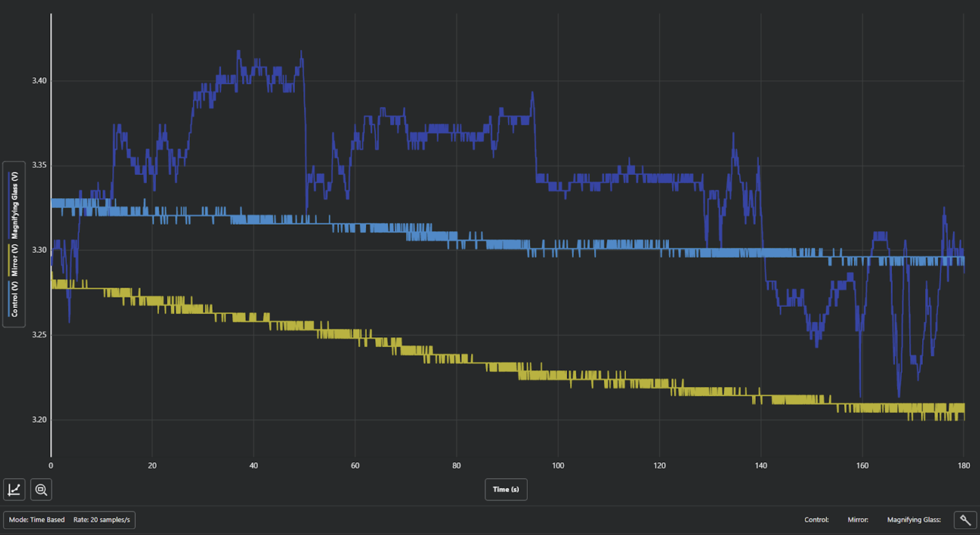Click the Rate: 20 samples/s text
980x535 pixels.
[101, 520]
